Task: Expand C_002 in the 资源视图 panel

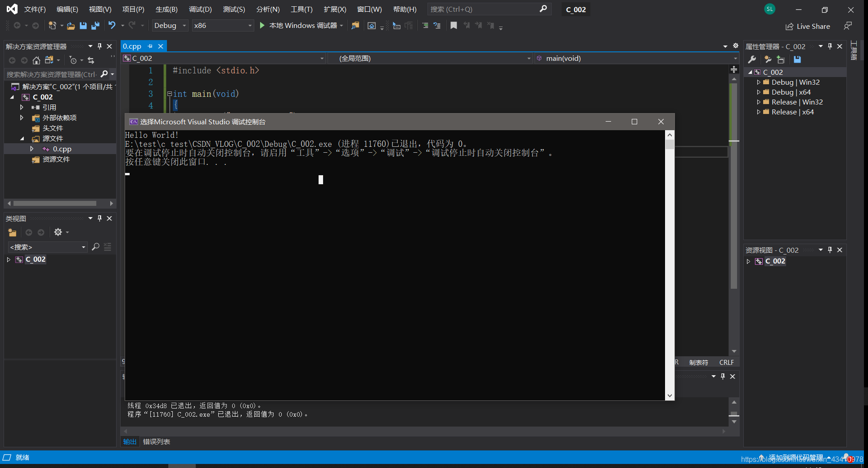Action: point(748,261)
